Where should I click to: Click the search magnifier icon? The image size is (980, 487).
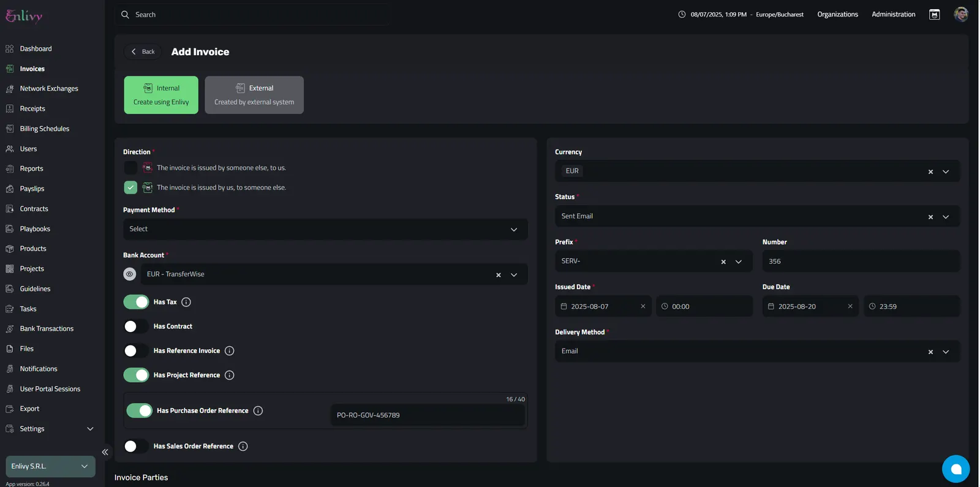(x=125, y=15)
